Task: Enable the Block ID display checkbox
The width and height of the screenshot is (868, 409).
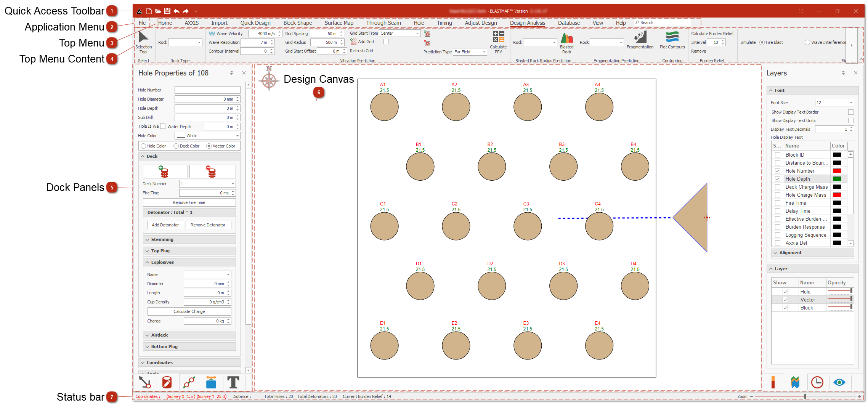Action: tap(777, 155)
